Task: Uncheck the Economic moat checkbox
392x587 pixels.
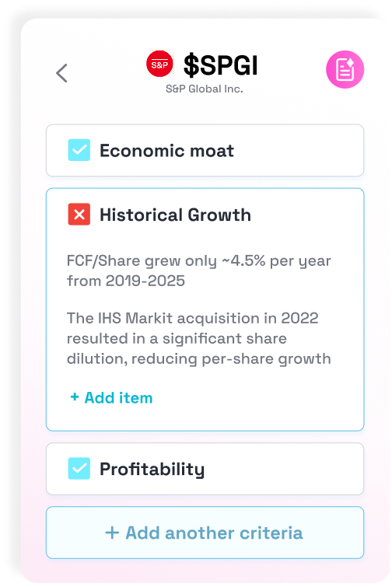Action: pyautogui.click(x=79, y=150)
